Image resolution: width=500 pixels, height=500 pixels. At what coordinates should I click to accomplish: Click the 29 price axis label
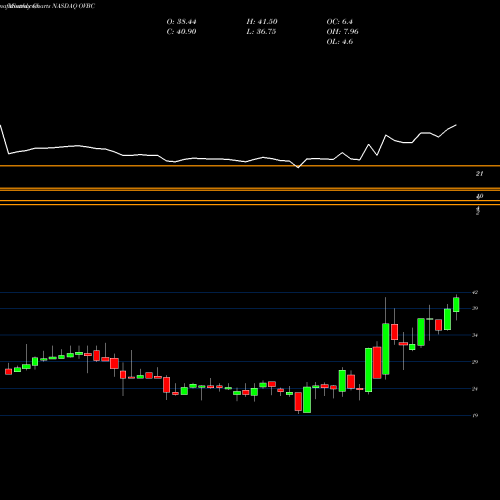(475, 362)
